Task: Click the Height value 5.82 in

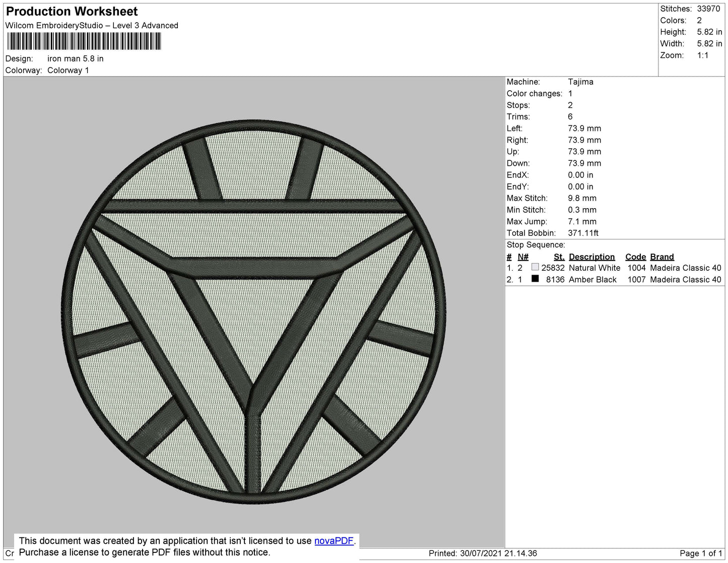Action: 709,32
